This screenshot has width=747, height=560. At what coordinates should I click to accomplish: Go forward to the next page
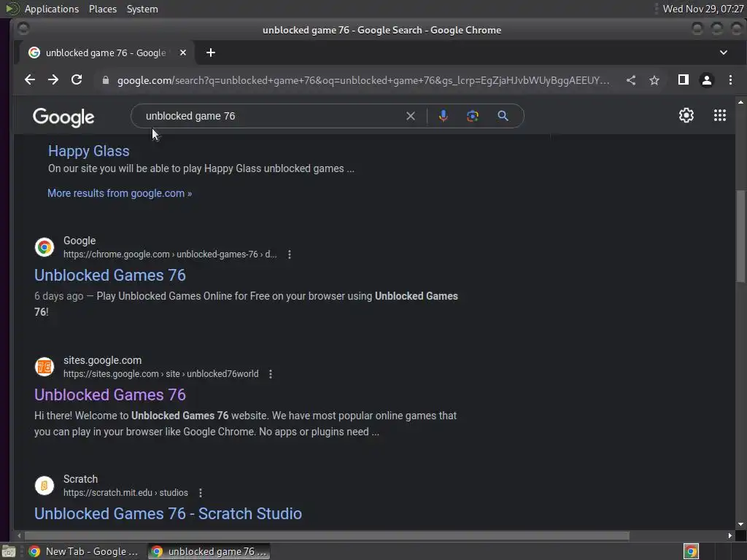(53, 80)
